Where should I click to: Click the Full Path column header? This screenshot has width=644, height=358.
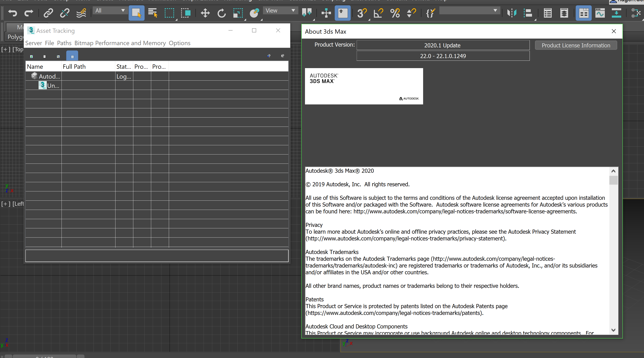74,66
